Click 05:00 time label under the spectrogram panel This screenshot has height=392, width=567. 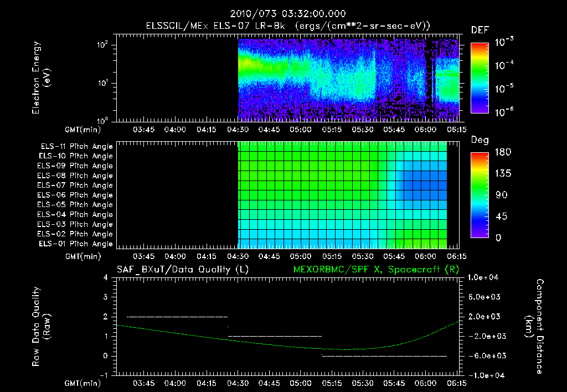[x=300, y=130]
